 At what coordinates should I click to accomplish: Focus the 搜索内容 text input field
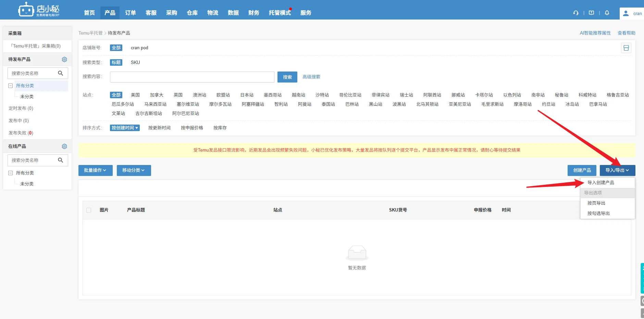click(192, 77)
